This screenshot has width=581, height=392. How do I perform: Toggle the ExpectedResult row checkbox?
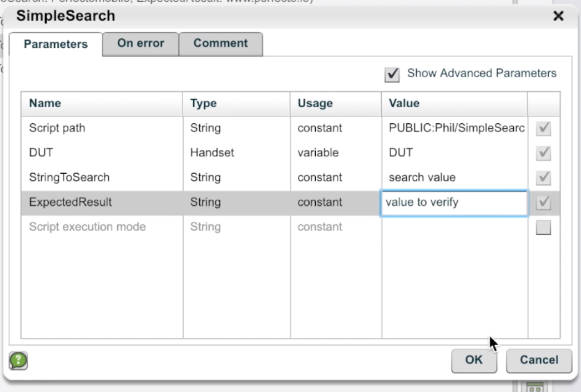tap(543, 203)
